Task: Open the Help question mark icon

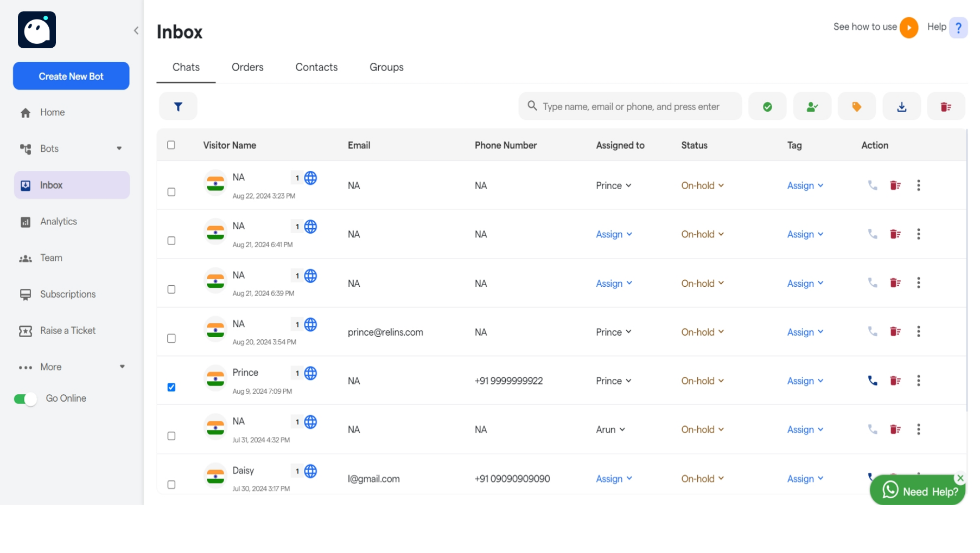Action: [958, 28]
